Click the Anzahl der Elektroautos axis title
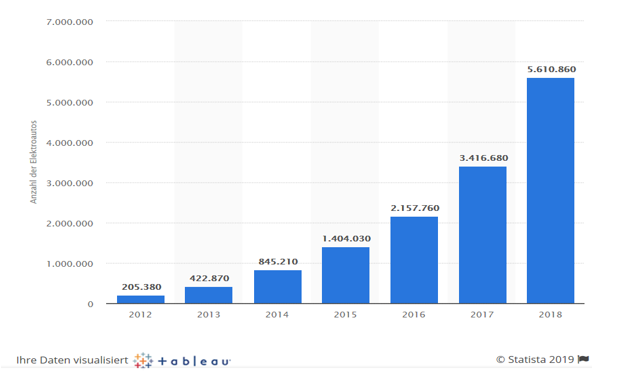This screenshot has height=379, width=617. [33, 162]
